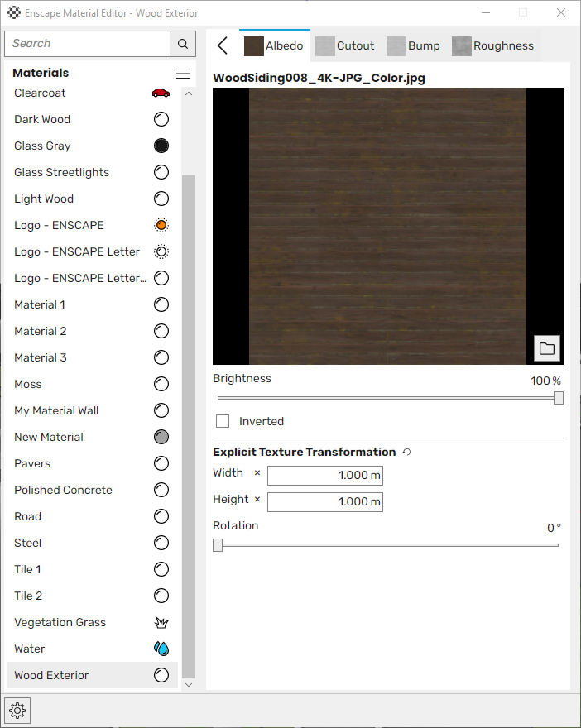Open settings gear at bottom left
The image size is (581, 728).
tap(17, 710)
